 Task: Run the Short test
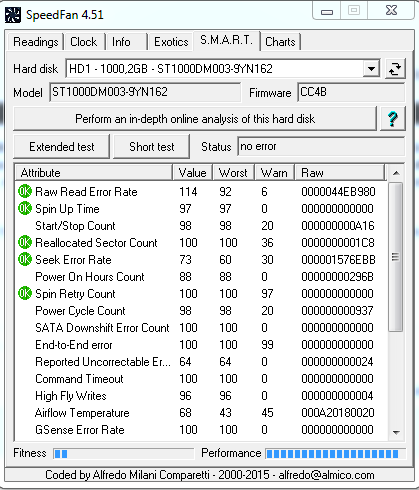pyautogui.click(x=152, y=147)
